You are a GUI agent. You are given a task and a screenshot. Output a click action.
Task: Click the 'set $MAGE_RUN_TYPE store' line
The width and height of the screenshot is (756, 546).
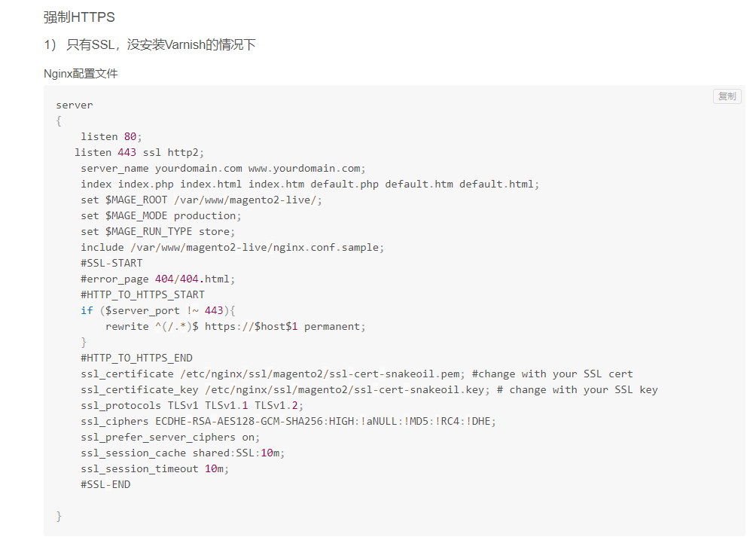tap(158, 231)
